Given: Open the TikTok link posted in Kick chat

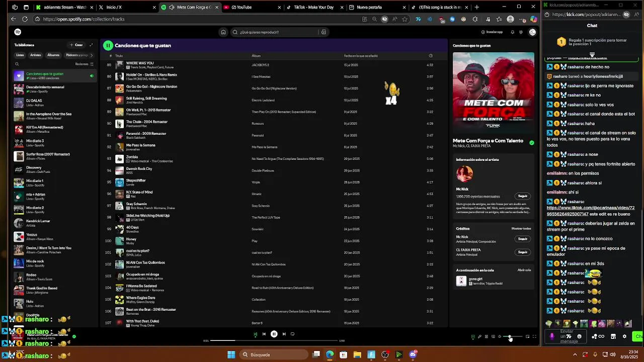Looking at the screenshot, I should click(x=590, y=211).
